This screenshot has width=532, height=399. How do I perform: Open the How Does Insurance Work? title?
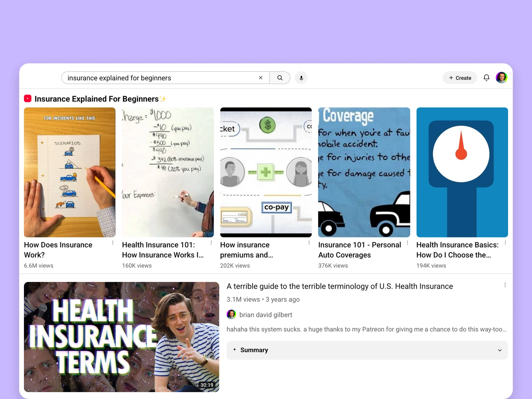(58, 250)
